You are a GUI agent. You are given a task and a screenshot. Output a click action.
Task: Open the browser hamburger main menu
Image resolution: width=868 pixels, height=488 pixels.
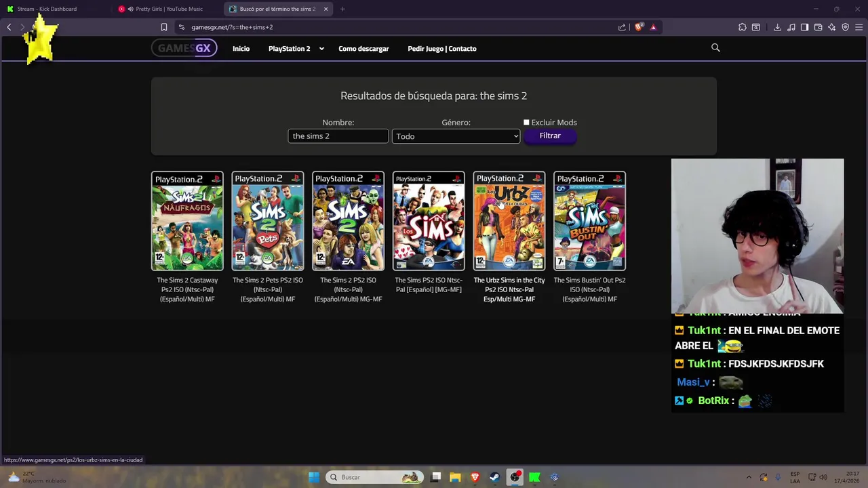[x=859, y=27]
